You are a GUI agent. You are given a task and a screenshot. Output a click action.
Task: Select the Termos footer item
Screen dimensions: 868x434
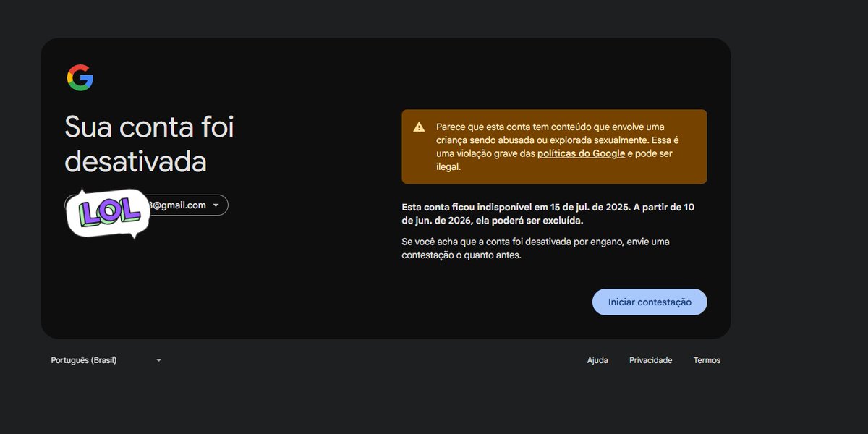706,359
